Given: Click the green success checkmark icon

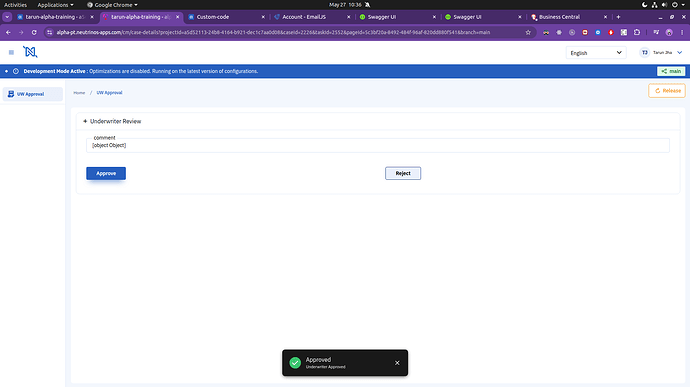Looking at the screenshot, I should pos(295,363).
